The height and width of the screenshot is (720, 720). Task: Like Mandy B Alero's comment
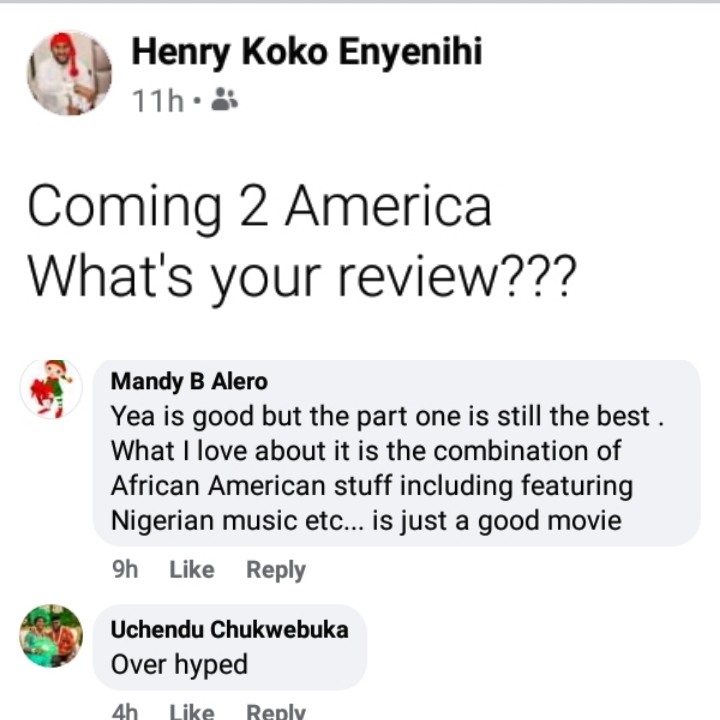(191, 570)
